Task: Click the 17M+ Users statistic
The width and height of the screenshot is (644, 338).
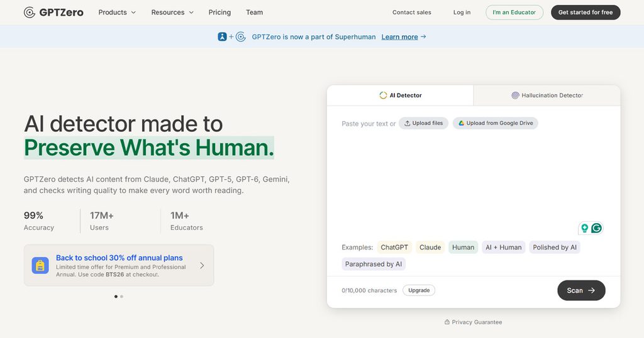Action: click(102, 221)
